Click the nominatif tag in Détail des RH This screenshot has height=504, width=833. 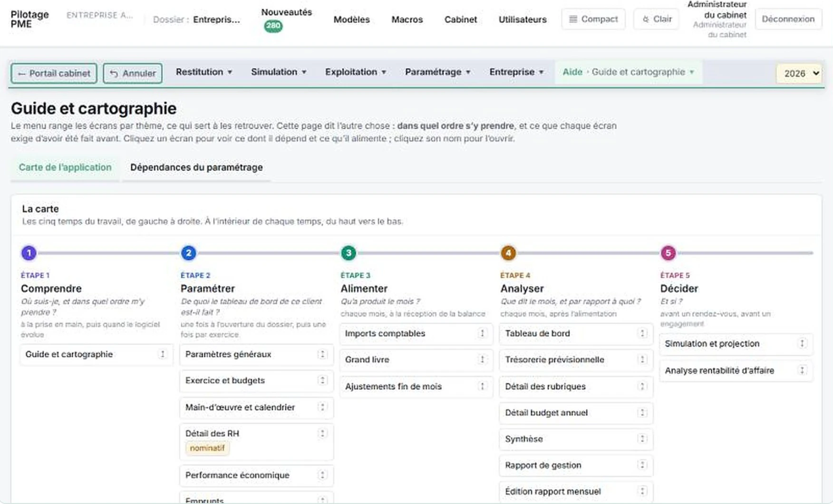point(207,448)
